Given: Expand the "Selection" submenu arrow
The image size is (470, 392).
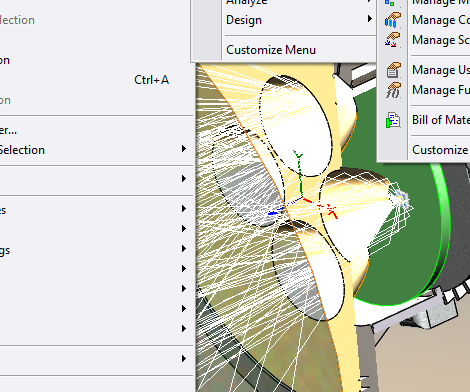Looking at the screenshot, I should pos(184,149).
